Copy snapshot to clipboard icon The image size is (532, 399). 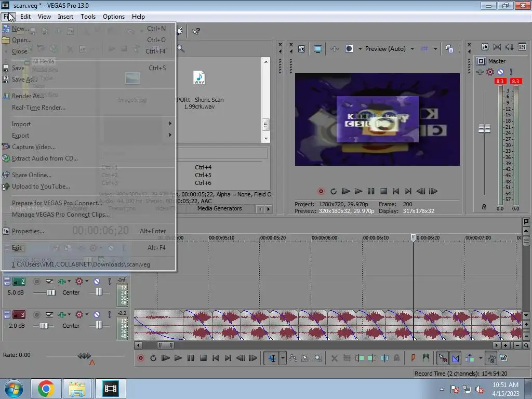tap(449, 49)
